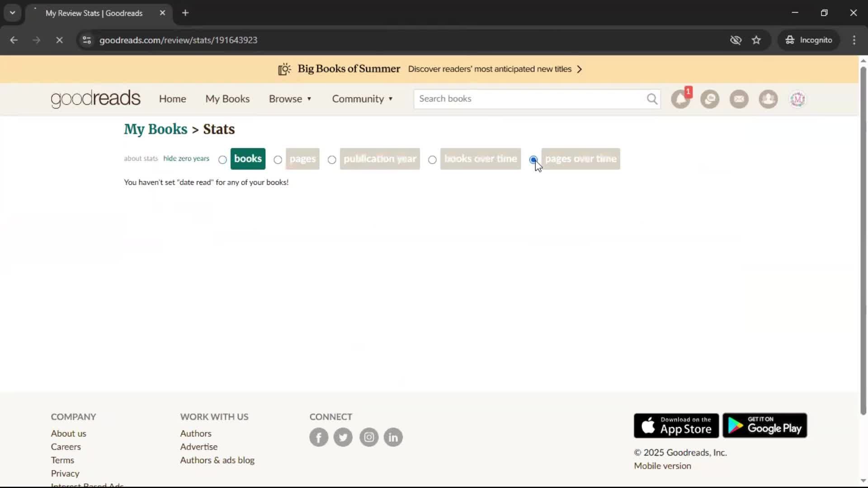The image size is (868, 488).
Task: Select the pages over time radio button
Action: click(533, 160)
